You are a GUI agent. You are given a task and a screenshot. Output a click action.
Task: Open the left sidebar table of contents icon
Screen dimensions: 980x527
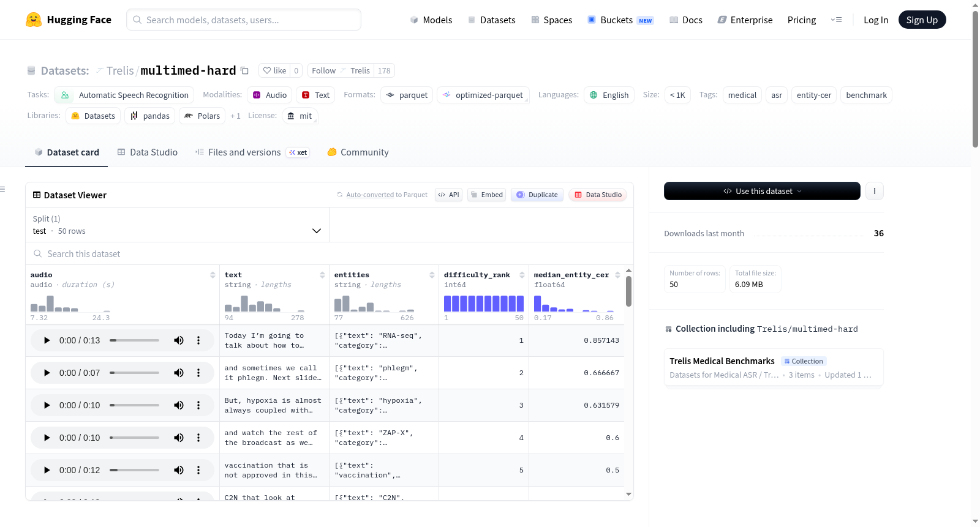tap(2, 189)
